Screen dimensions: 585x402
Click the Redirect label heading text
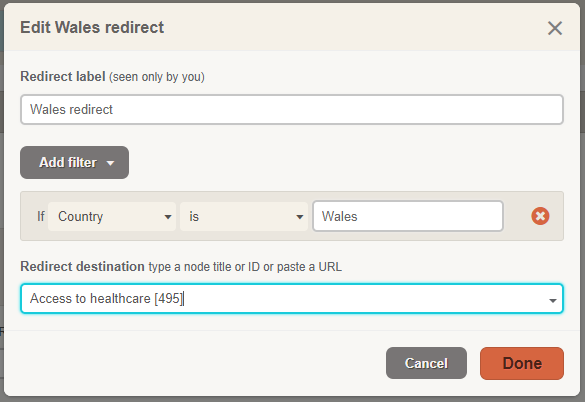tap(63, 77)
